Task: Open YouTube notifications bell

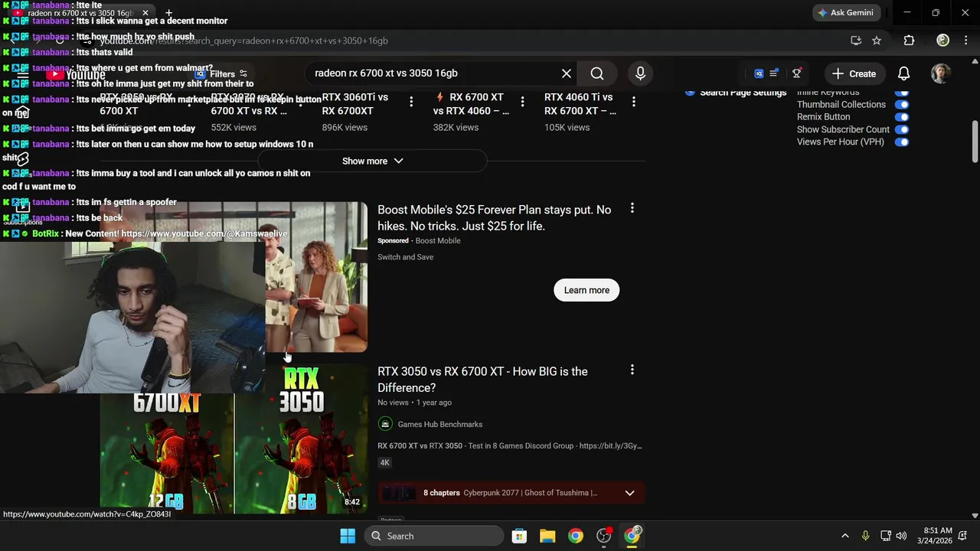Action: pyautogui.click(x=903, y=74)
